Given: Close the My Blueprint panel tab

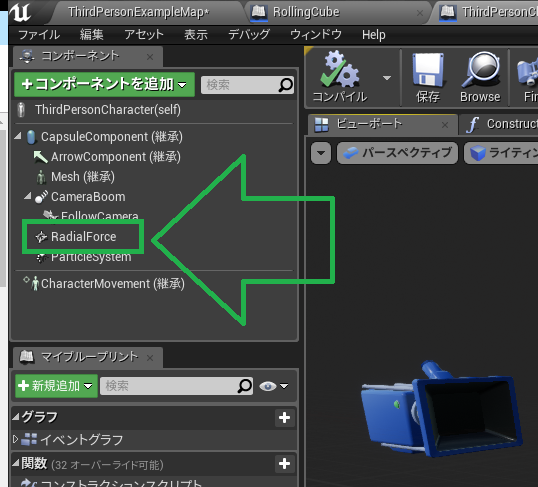Looking at the screenshot, I should pos(150,358).
